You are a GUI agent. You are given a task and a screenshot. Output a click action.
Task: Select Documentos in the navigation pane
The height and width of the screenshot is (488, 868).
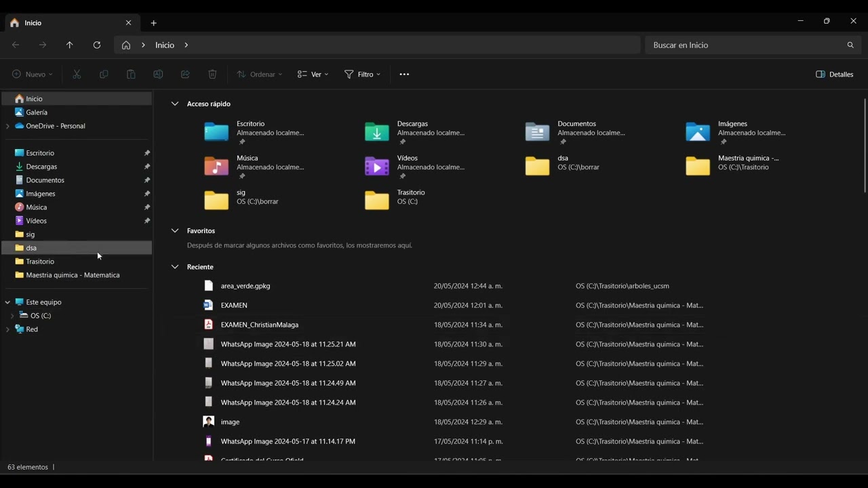pos(77,180)
